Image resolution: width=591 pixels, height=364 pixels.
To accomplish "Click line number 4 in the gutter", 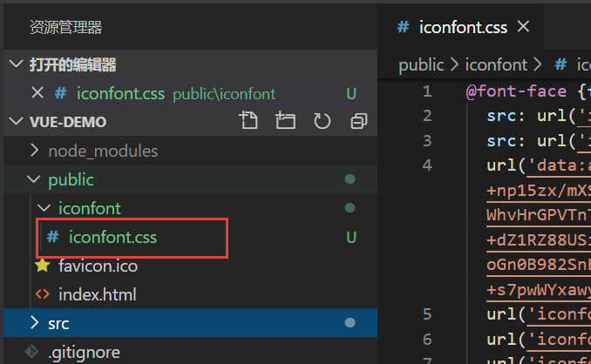I will coord(427,165).
